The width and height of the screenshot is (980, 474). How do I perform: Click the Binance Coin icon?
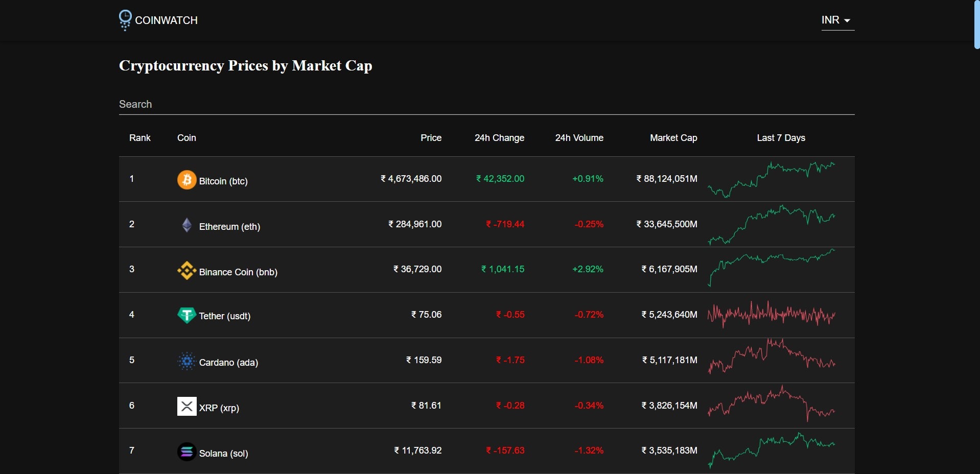pyautogui.click(x=186, y=271)
